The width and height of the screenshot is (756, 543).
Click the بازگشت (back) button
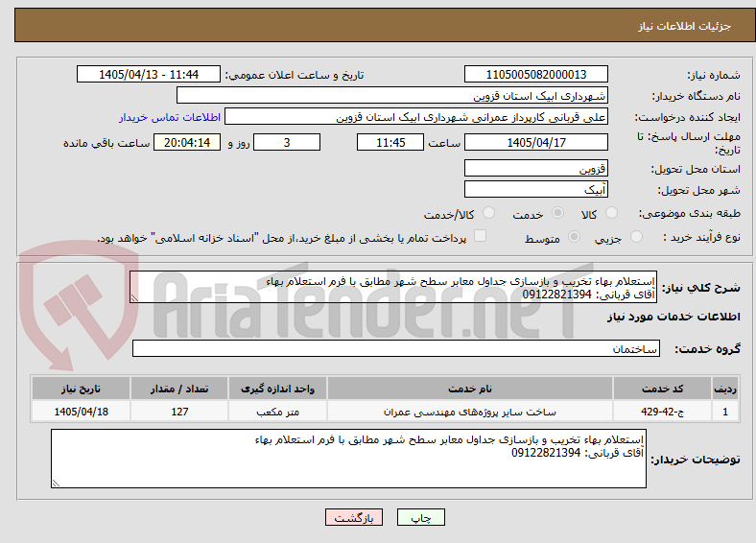click(x=354, y=517)
